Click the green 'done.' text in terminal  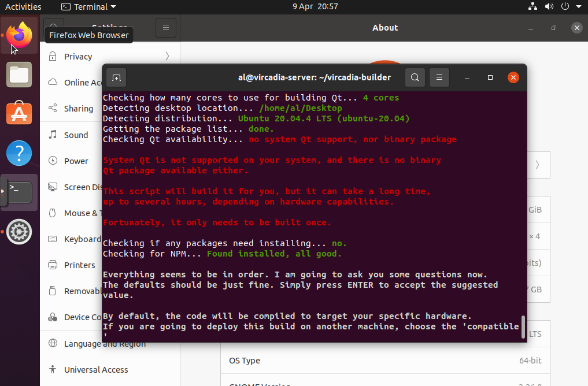(261, 129)
